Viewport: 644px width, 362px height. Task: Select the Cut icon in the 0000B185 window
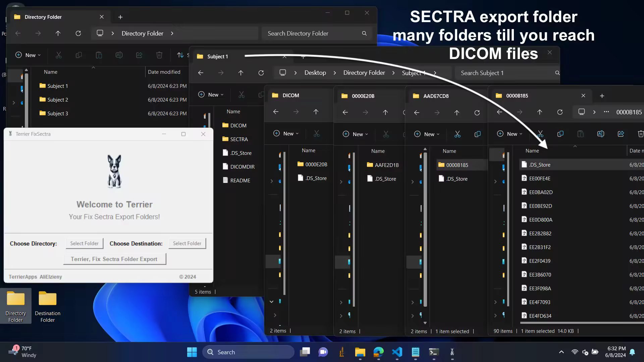pyautogui.click(x=540, y=134)
